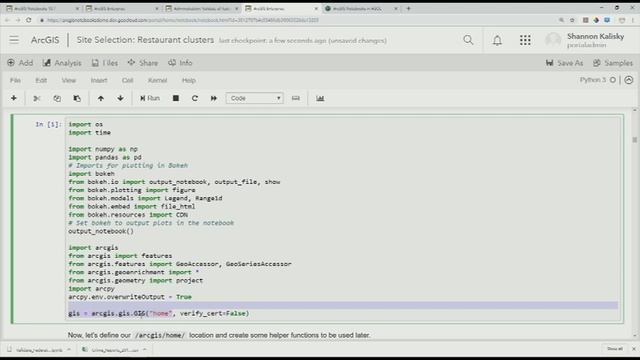Open the View menu

[69, 80]
